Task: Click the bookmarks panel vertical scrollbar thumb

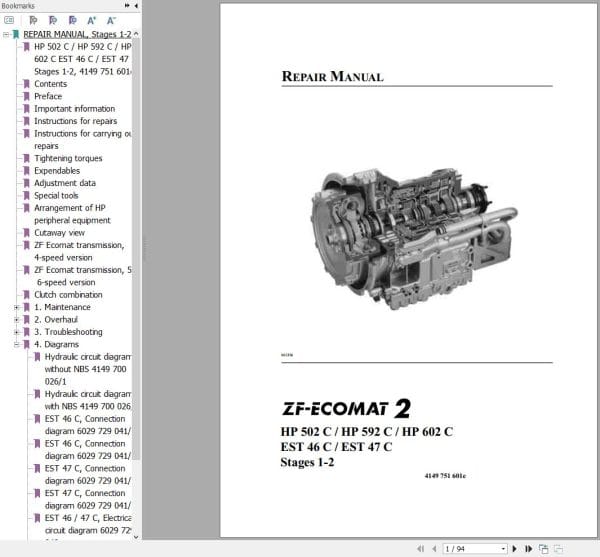Action: [136, 250]
